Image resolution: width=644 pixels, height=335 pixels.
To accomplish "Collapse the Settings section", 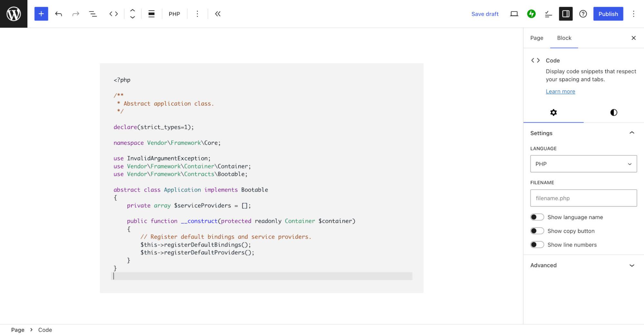I will coord(632,133).
